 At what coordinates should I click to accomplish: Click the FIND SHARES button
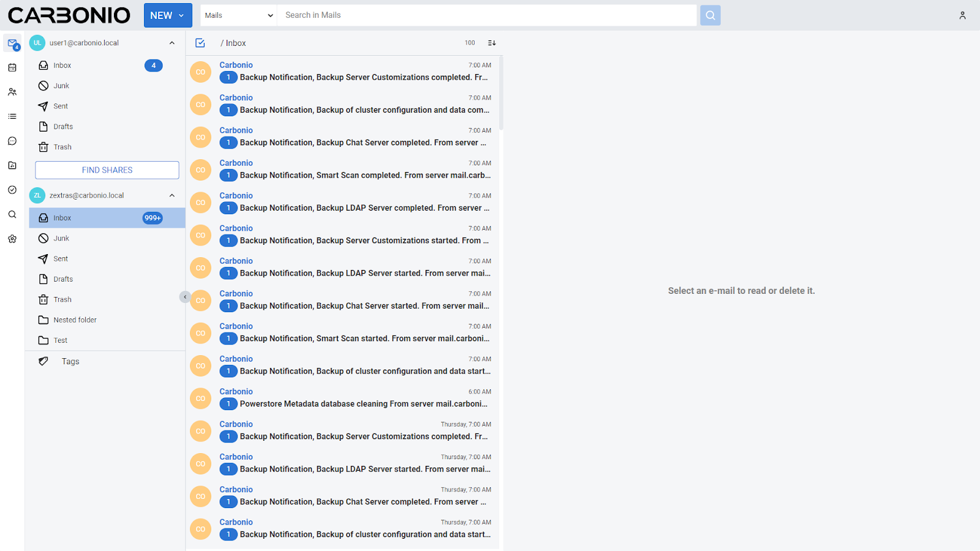[x=107, y=170]
